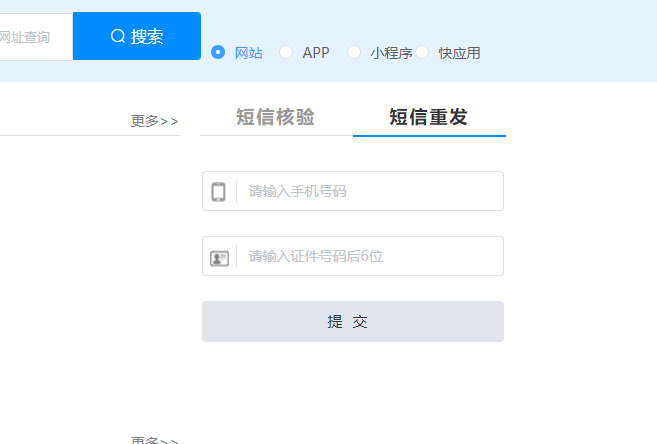Switch to the 短信重发 tab
657x444 pixels.
[429, 117]
